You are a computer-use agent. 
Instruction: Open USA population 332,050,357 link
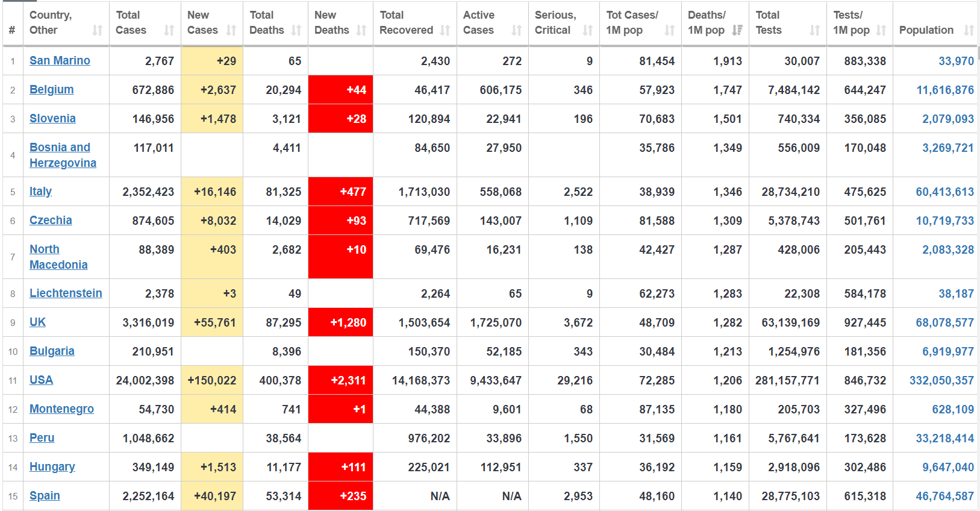(x=941, y=380)
